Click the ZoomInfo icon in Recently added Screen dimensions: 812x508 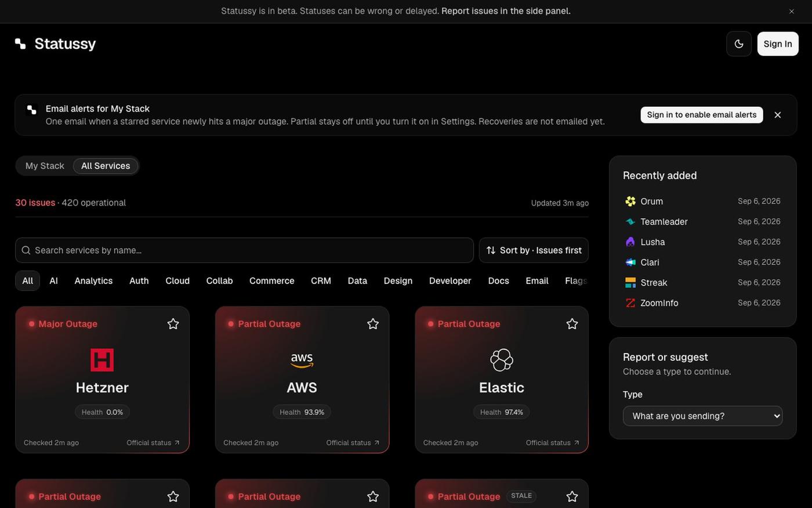[x=630, y=303]
